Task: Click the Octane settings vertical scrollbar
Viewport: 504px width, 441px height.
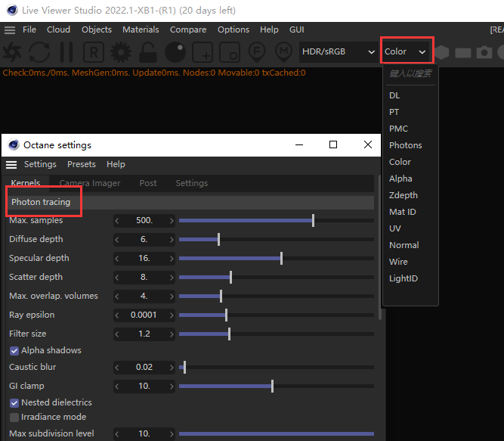Action: tap(380, 247)
